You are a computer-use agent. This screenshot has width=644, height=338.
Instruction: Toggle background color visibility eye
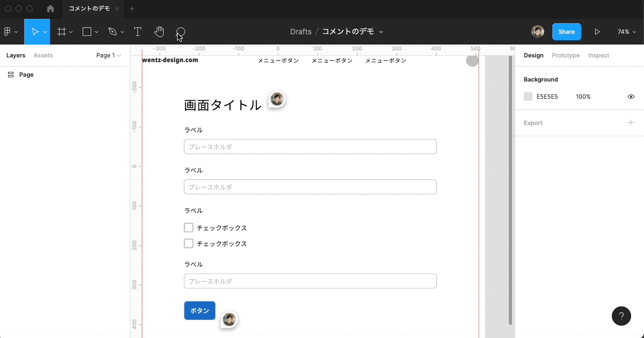click(x=631, y=97)
